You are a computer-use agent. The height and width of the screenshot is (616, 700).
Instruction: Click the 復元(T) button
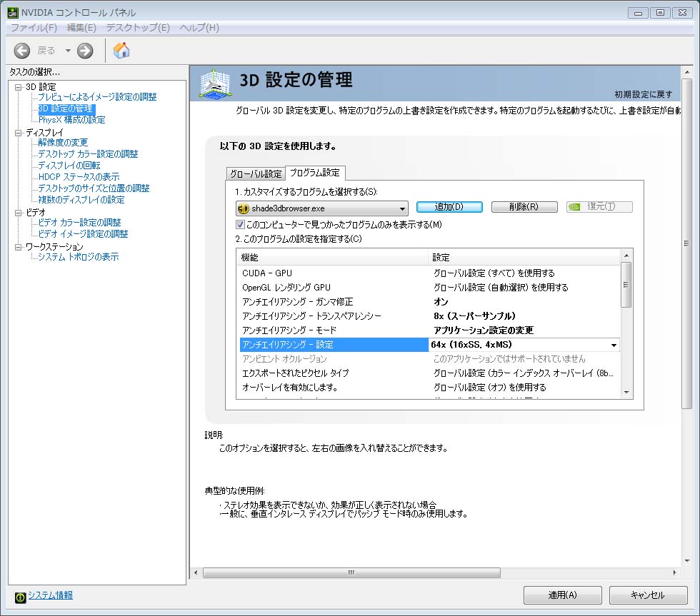point(599,207)
